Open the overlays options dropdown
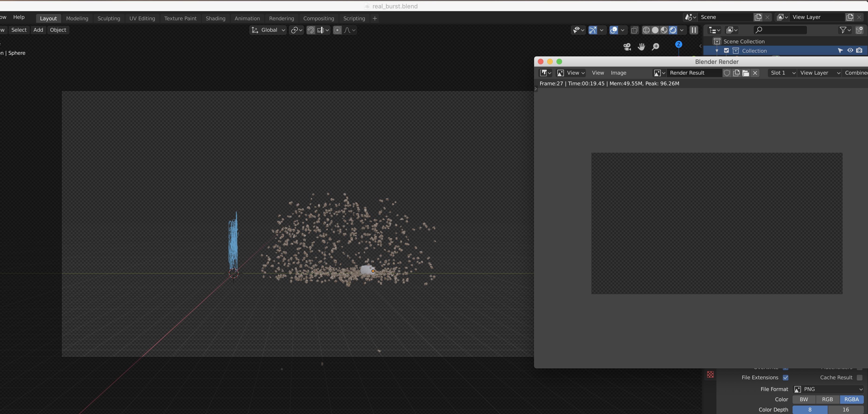 622,30
